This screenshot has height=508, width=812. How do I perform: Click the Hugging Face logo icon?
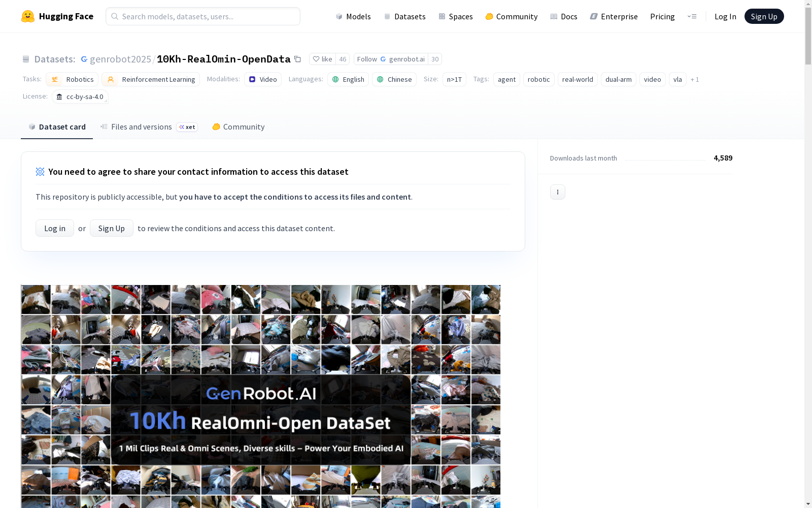coord(28,16)
